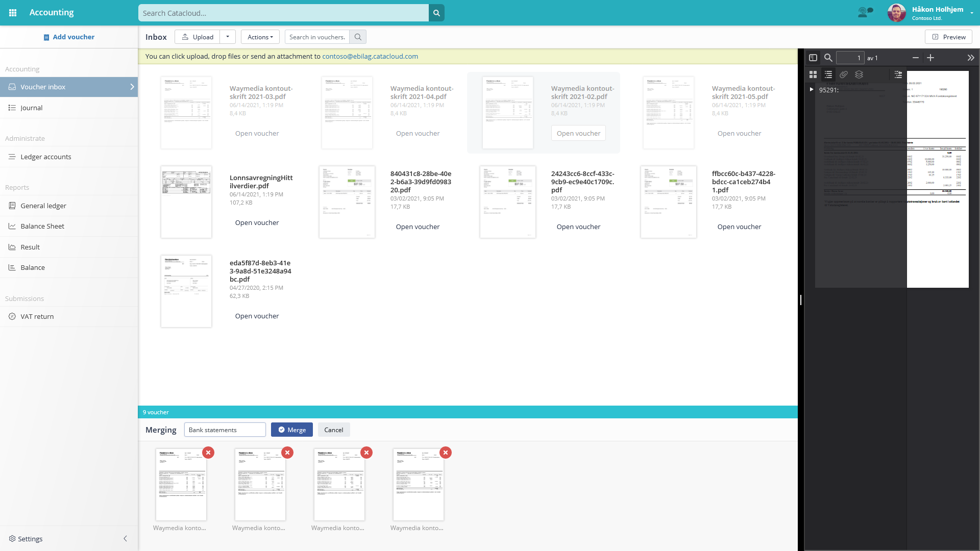
Task: Show PDF layers panel
Action: click(x=859, y=74)
